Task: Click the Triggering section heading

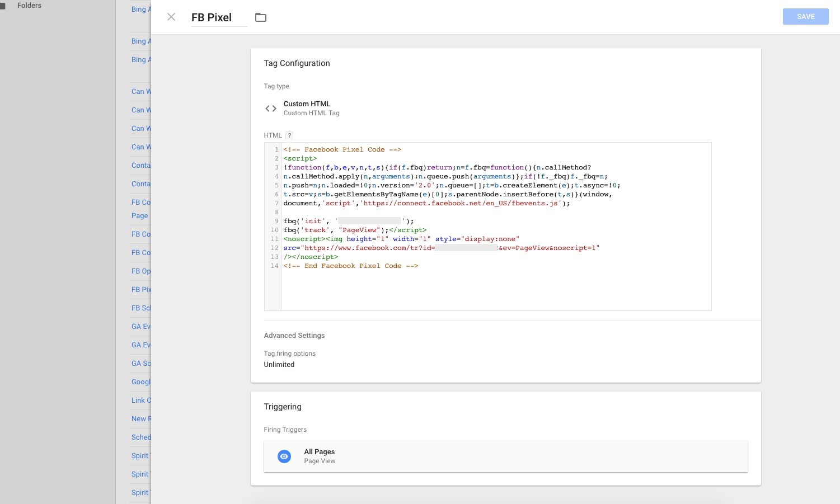Action: [283, 407]
